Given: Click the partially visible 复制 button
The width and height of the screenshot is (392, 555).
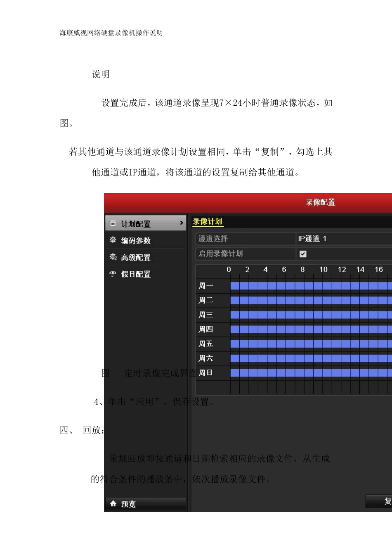Looking at the screenshot, I should click(x=379, y=501).
